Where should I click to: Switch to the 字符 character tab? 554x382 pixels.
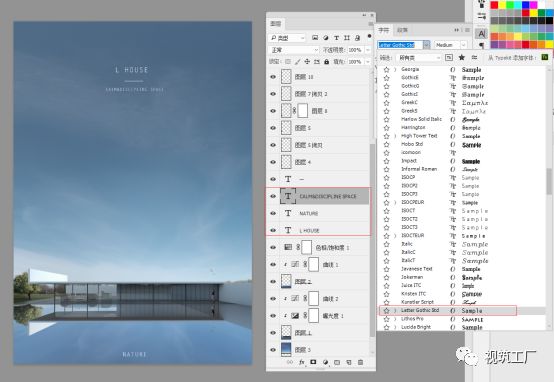click(384, 30)
